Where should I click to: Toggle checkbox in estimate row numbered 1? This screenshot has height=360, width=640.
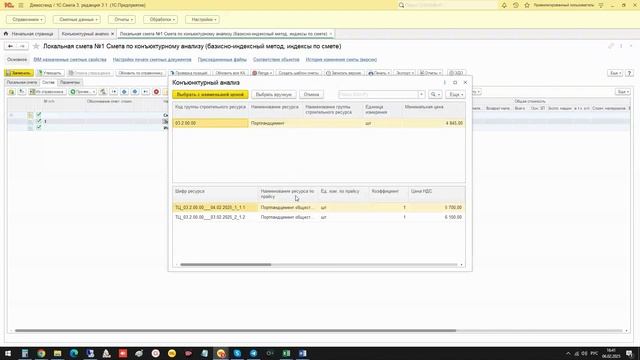pos(39,121)
